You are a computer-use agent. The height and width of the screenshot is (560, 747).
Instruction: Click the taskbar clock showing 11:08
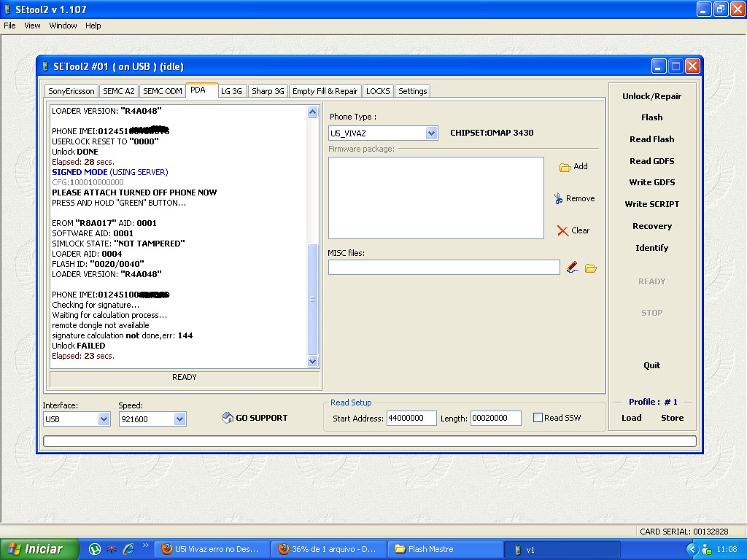727,549
